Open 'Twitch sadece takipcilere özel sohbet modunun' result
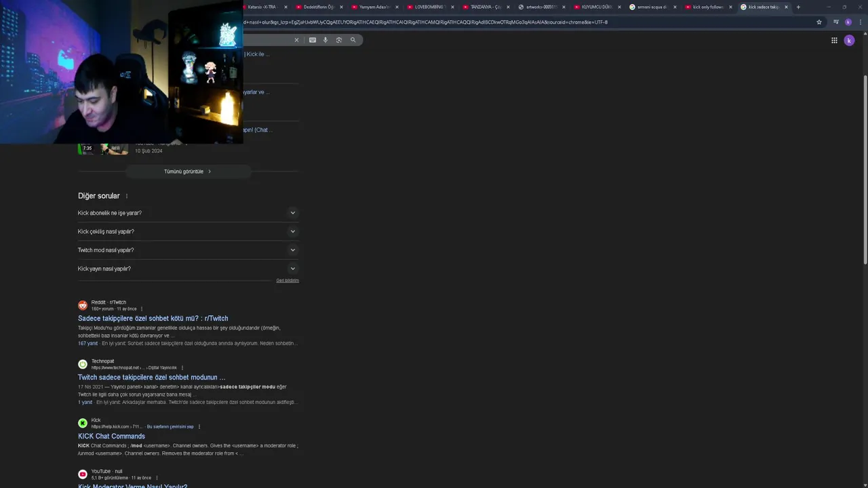 151,378
